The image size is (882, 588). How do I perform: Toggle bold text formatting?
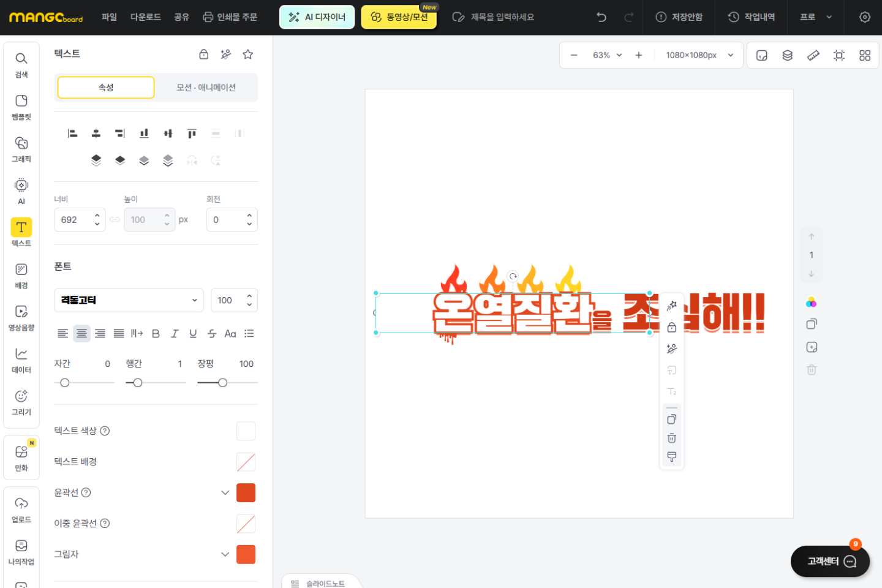[x=156, y=334]
